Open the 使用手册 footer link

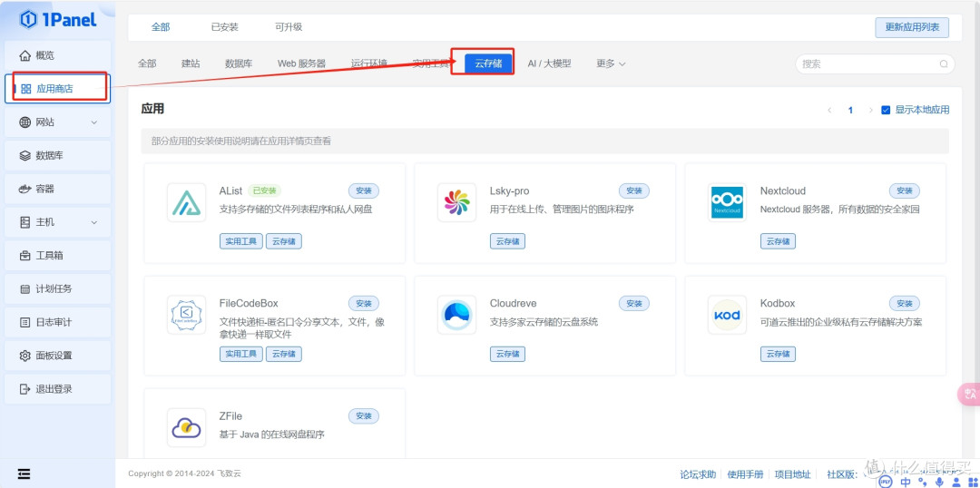[x=746, y=475]
